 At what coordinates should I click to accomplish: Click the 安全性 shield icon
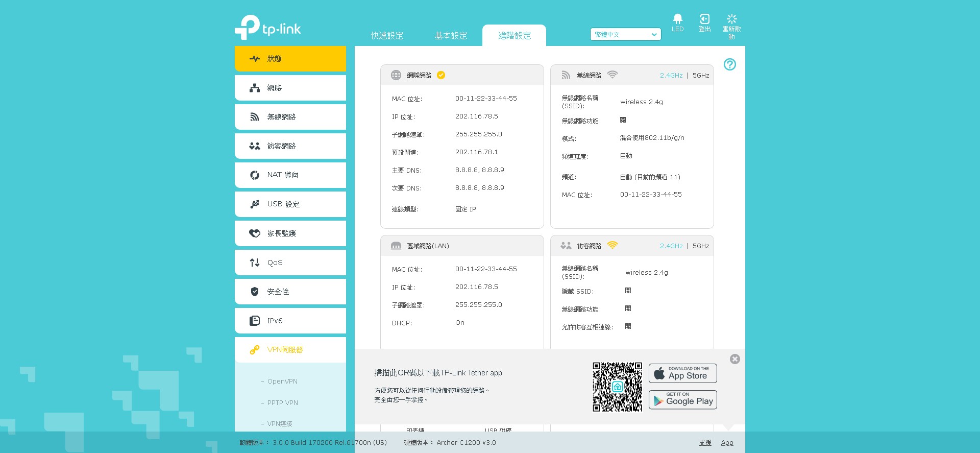click(x=255, y=292)
